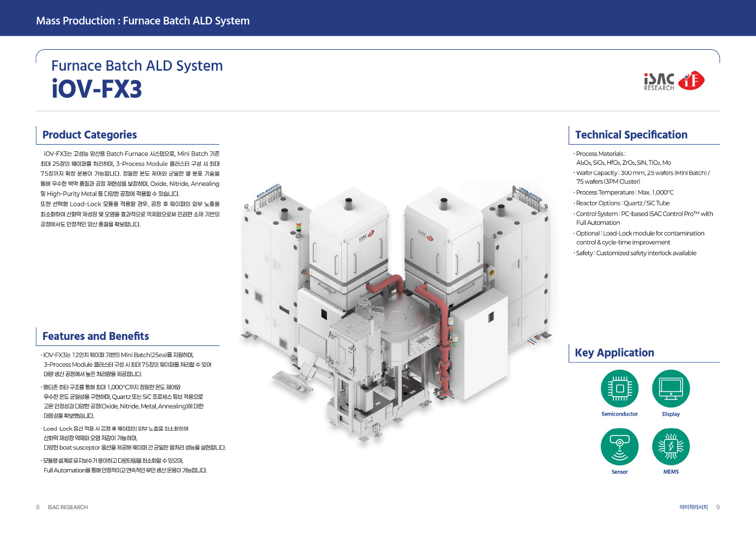This screenshot has height=535, width=756.
Task: Select the Product Categories heading
Action: [x=90, y=135]
